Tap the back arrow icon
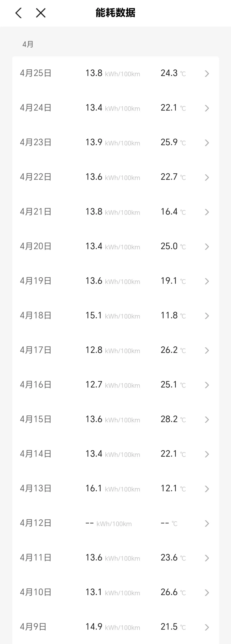This screenshot has width=231, height=644. click(x=19, y=13)
